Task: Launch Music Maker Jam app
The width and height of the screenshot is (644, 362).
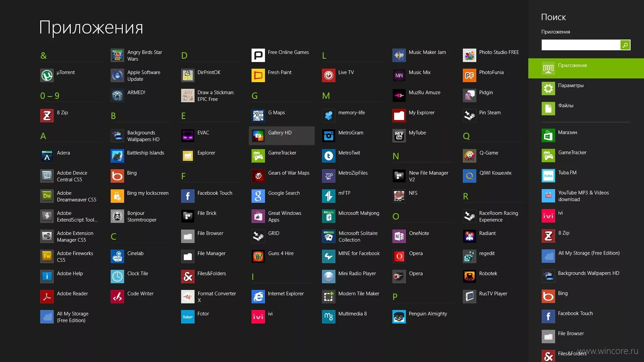Action: coord(399,55)
